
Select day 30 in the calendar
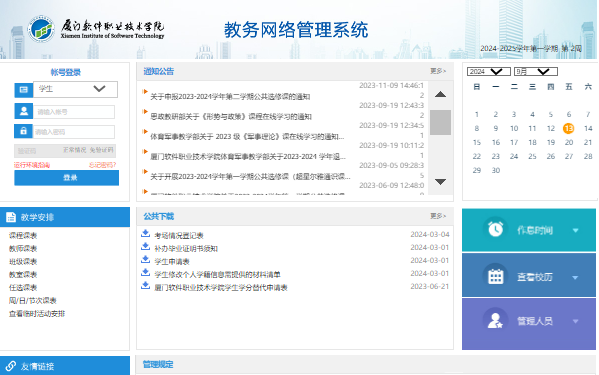tap(495, 170)
